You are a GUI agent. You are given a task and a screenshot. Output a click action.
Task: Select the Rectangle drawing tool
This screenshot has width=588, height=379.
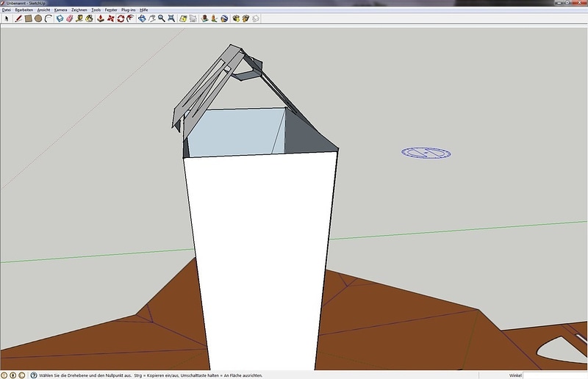[28, 18]
